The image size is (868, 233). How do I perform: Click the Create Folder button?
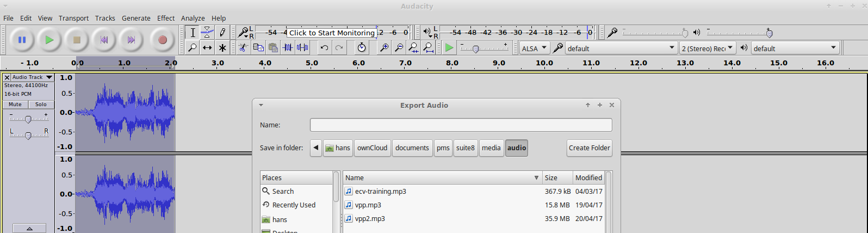pyautogui.click(x=589, y=148)
